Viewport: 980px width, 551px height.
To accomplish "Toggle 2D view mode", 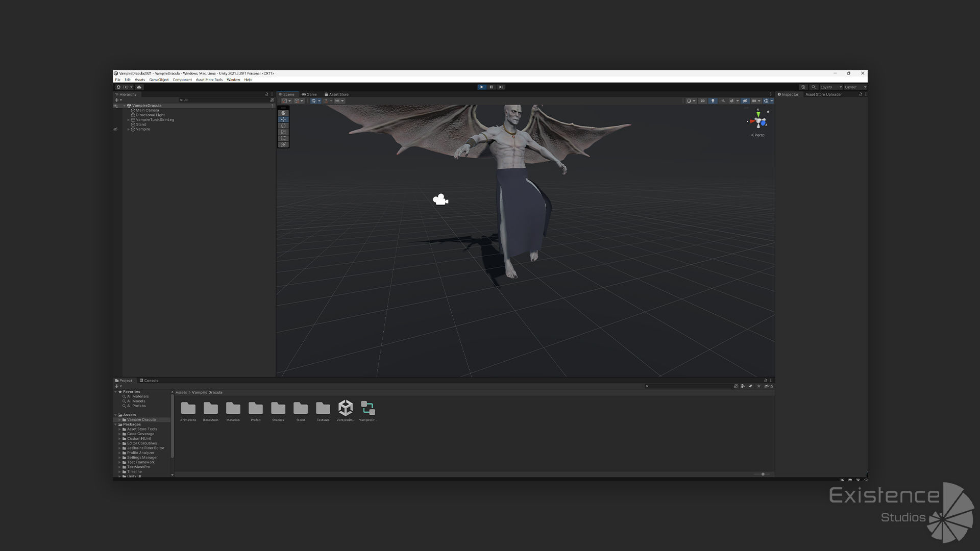I will click(702, 101).
